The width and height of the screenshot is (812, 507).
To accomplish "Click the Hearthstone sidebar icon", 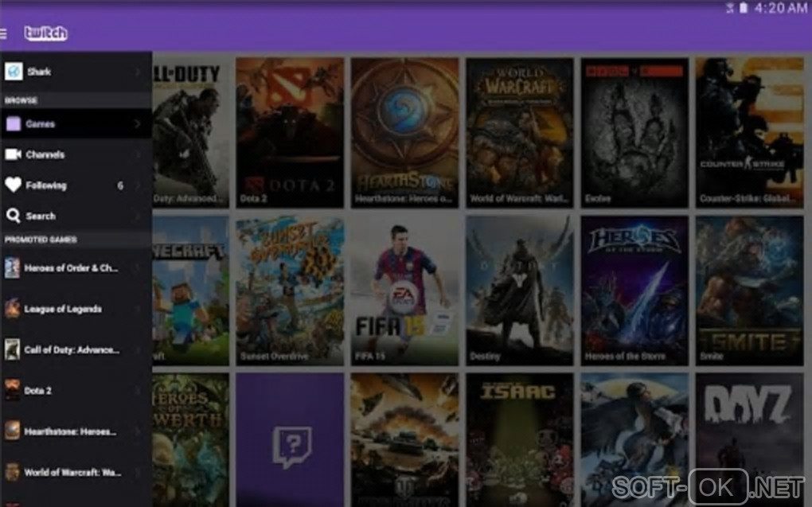I will [x=12, y=431].
